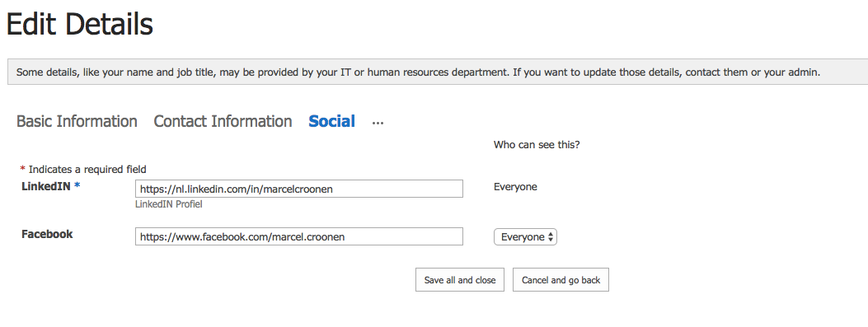
Task: Click the red asterisk in required-field note
Action: [x=23, y=169]
